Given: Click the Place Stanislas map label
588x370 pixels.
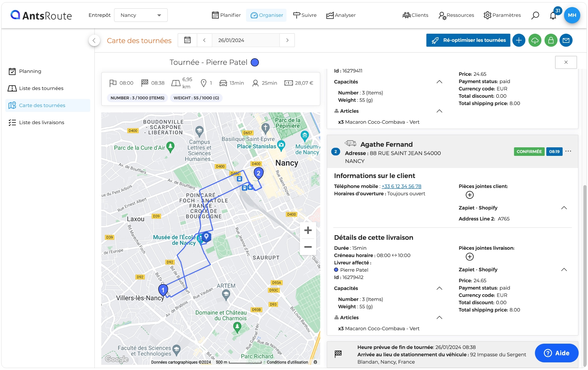Looking at the screenshot, I should pyautogui.click(x=256, y=146).
